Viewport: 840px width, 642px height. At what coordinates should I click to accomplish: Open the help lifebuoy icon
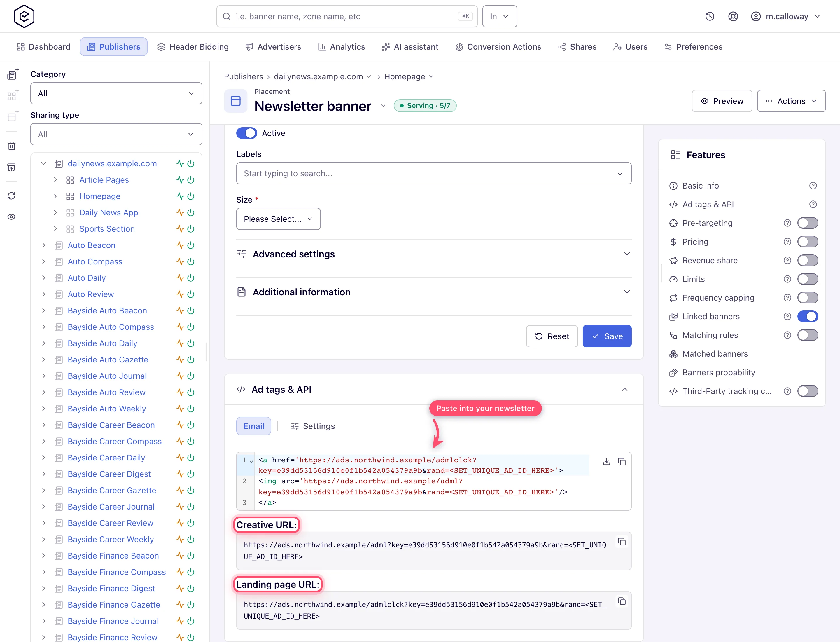[x=733, y=16]
